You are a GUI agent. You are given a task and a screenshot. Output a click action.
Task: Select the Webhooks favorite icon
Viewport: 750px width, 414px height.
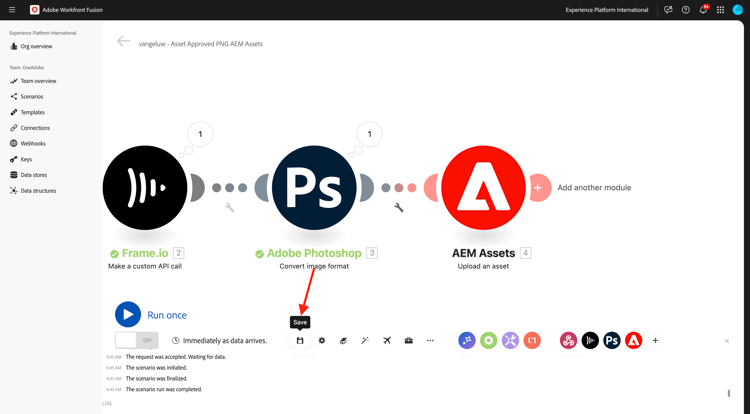point(568,340)
